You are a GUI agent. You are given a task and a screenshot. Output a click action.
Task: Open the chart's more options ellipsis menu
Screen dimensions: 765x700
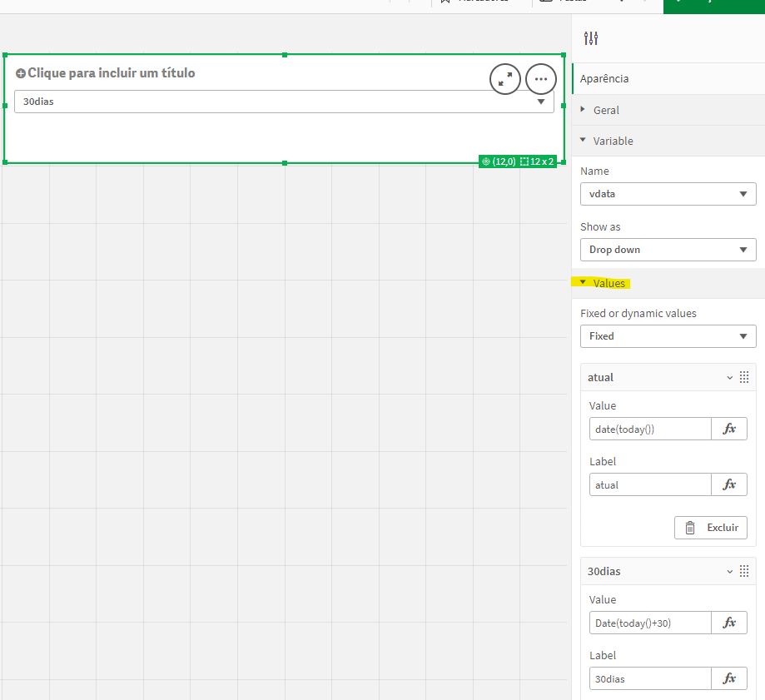(540, 79)
